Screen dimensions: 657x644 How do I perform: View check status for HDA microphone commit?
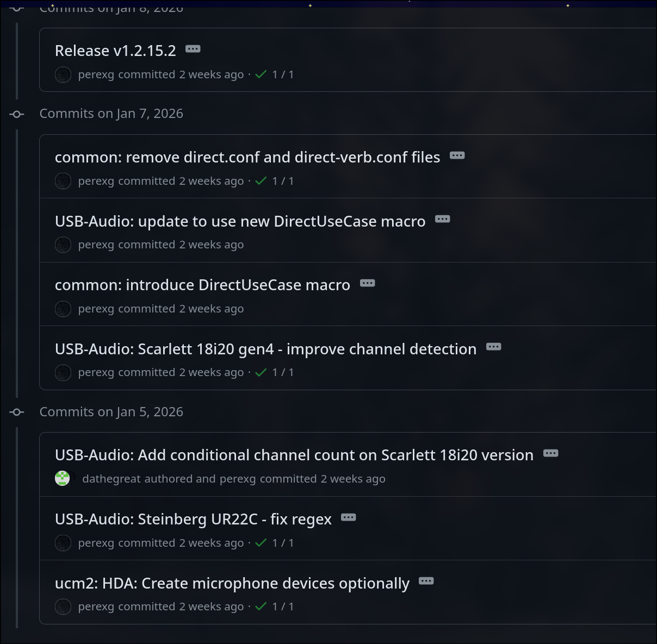(261, 607)
